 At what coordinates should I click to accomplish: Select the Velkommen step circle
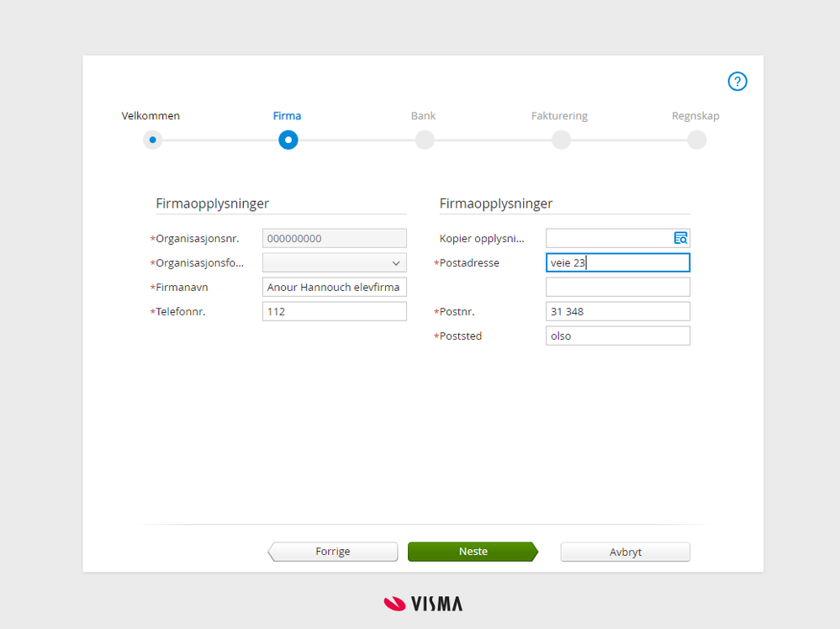coord(152,140)
